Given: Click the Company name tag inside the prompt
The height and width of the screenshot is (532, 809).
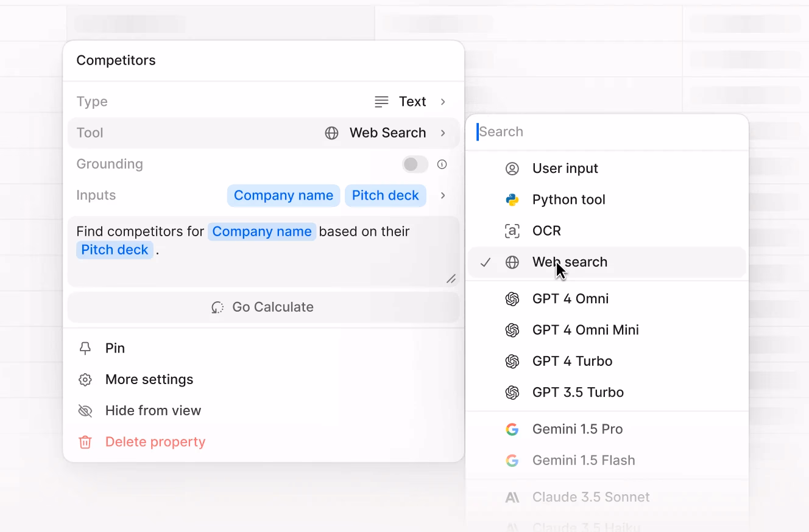Looking at the screenshot, I should point(262,232).
